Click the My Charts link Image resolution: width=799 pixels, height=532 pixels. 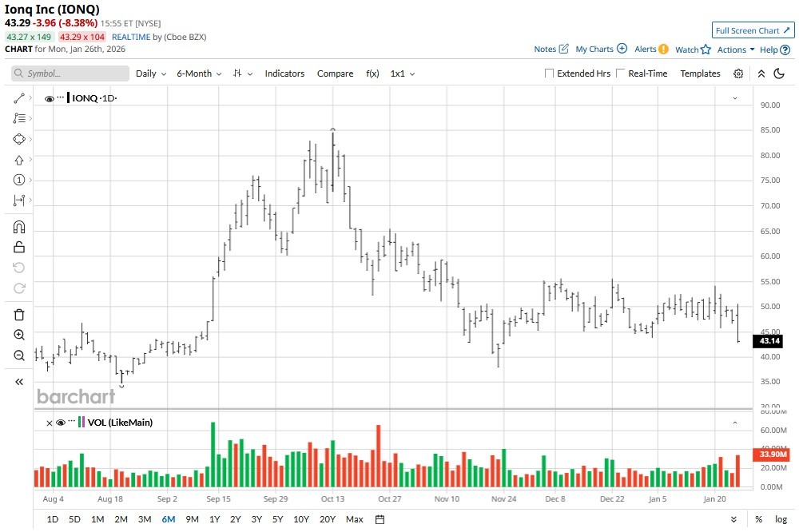(594, 49)
